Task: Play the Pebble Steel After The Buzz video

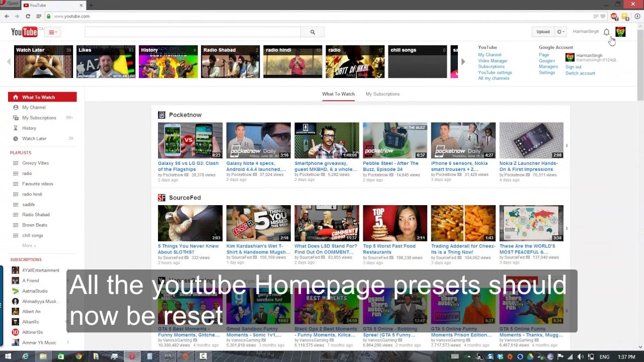Action: (395, 140)
